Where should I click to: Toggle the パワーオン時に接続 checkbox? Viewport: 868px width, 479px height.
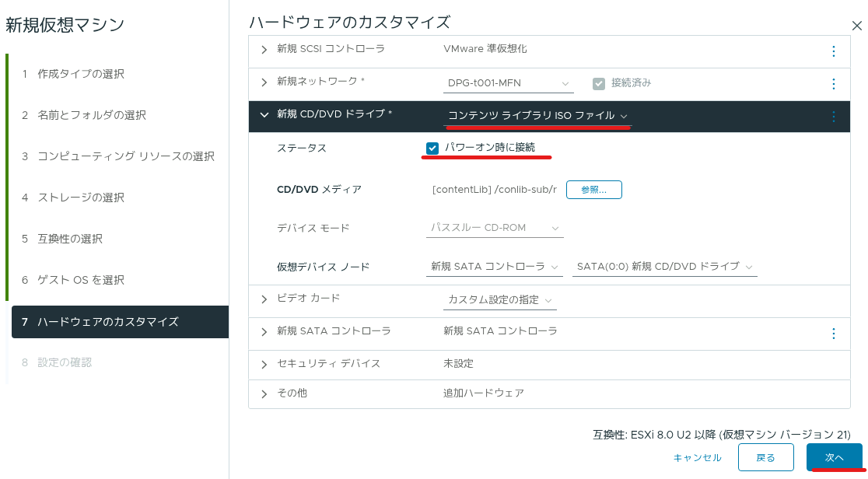click(x=432, y=148)
